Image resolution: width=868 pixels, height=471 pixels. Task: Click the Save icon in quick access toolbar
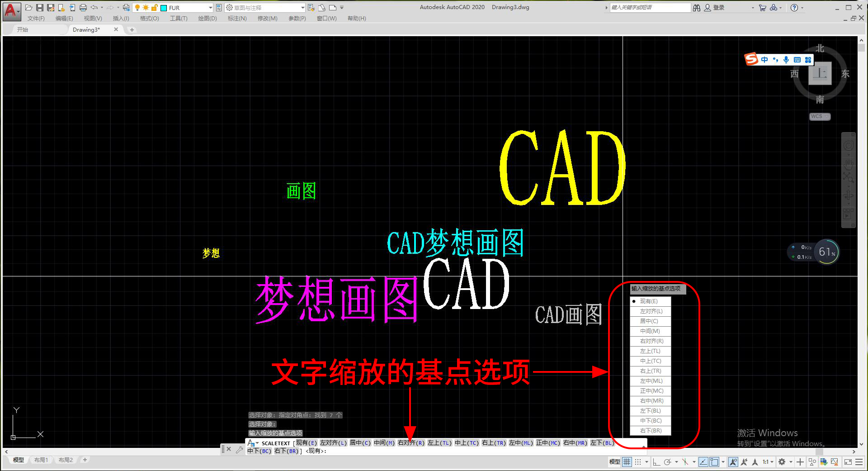tap(39, 8)
